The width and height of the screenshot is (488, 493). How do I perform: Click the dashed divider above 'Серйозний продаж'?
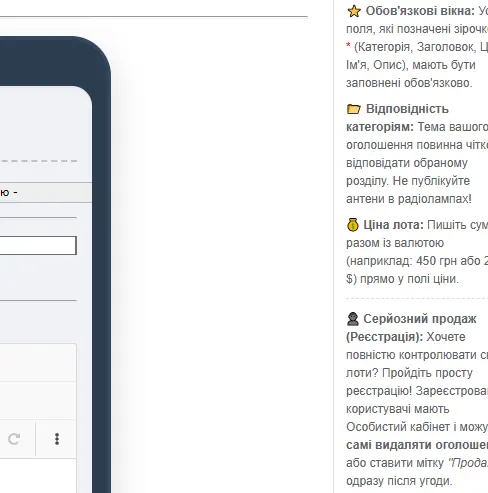coord(417,299)
